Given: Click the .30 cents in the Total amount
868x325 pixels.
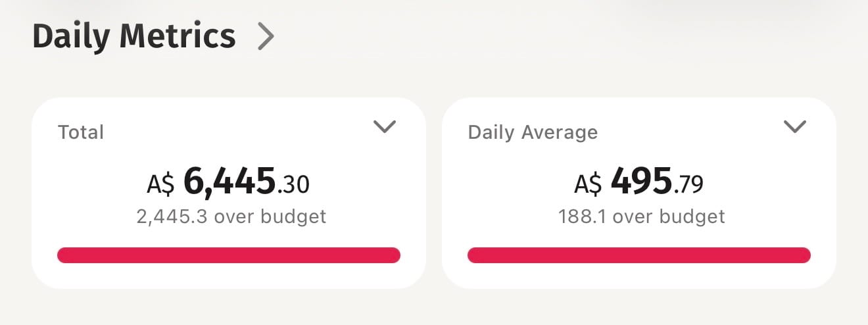Looking at the screenshot, I should pyautogui.click(x=294, y=184).
